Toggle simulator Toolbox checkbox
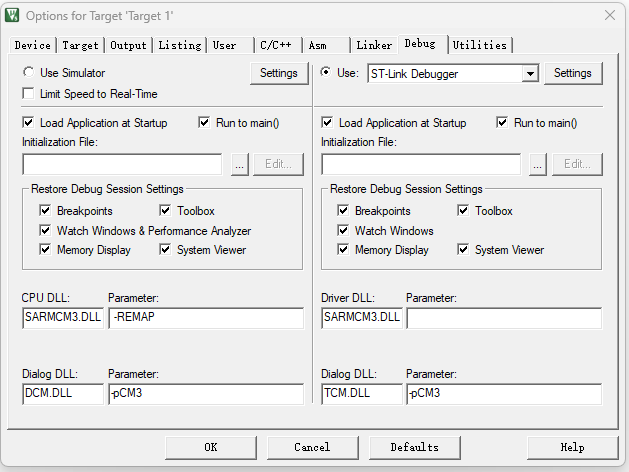This screenshot has width=629, height=472. pos(165,211)
